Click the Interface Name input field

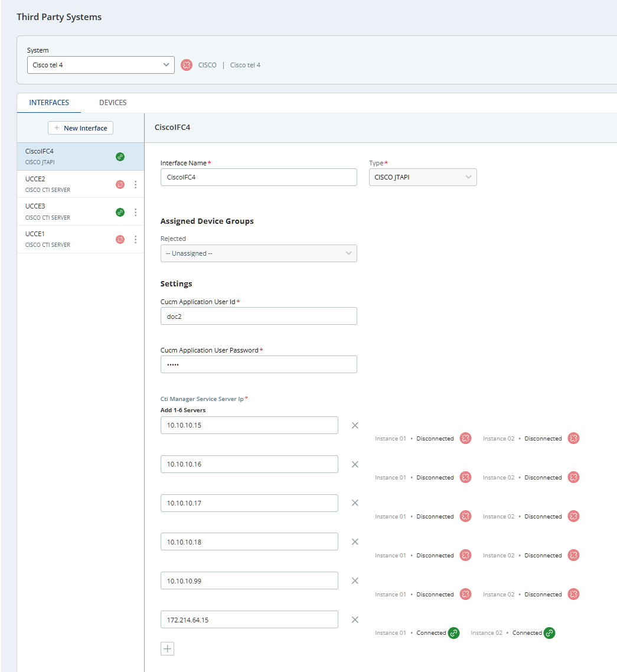pyautogui.click(x=259, y=177)
